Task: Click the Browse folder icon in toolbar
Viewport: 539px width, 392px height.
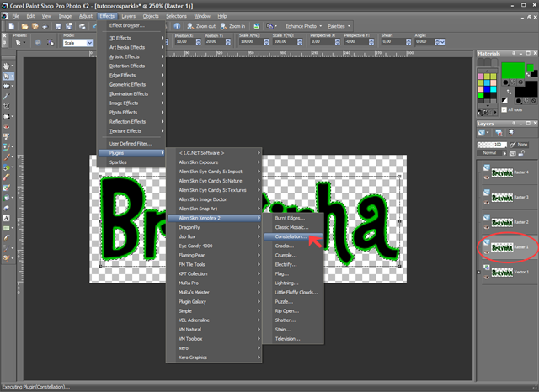Action: tap(35, 26)
